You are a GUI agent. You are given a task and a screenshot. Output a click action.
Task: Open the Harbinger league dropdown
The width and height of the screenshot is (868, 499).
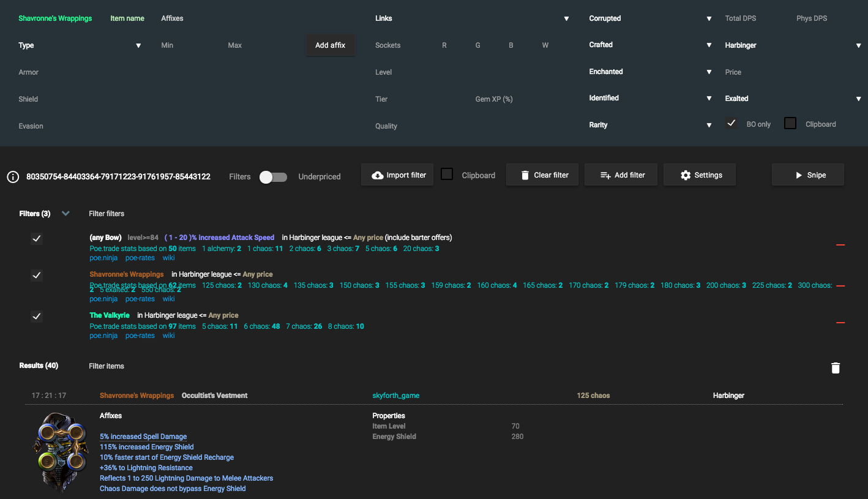793,45
